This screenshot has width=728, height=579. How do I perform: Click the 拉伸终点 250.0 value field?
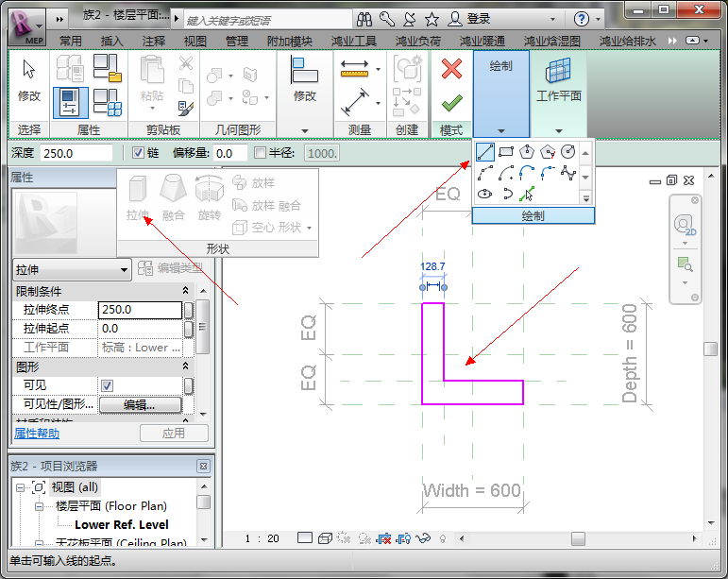140,310
